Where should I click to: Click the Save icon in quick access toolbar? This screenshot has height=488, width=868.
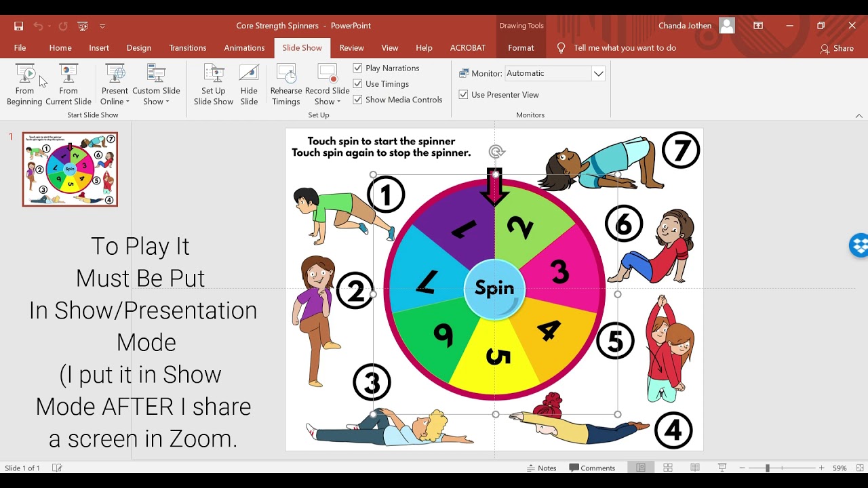click(x=18, y=26)
